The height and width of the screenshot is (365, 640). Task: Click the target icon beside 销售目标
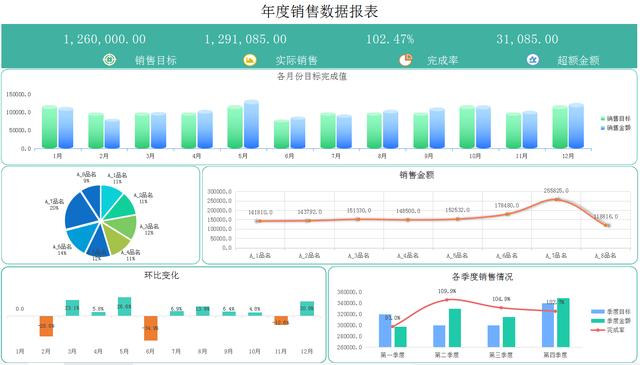(109, 60)
